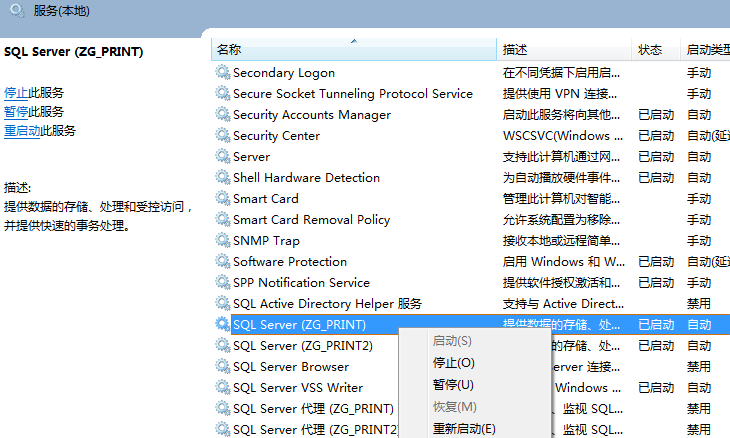Click the 暂停 link to pause this service
730x438 pixels.
(x=16, y=112)
